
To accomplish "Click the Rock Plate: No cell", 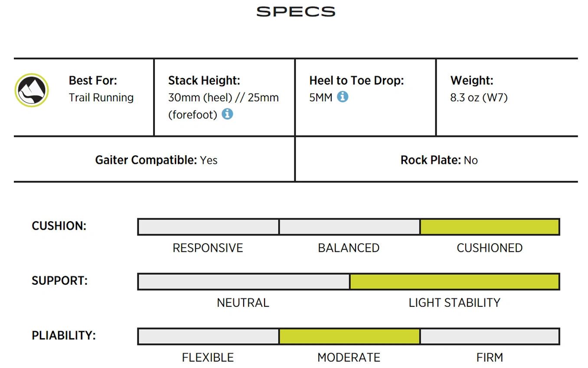I will (437, 160).
